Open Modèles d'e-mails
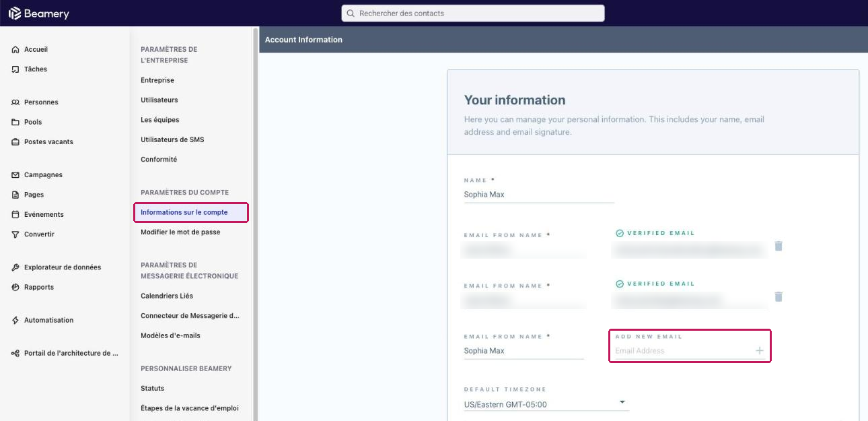 click(x=170, y=335)
